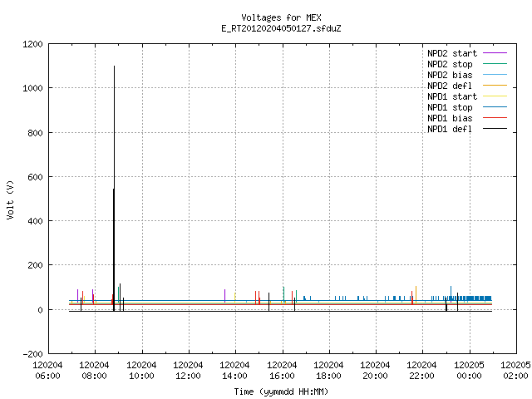Click the NPD2 start legend label
This screenshot has width=532, height=399.
click(452, 53)
